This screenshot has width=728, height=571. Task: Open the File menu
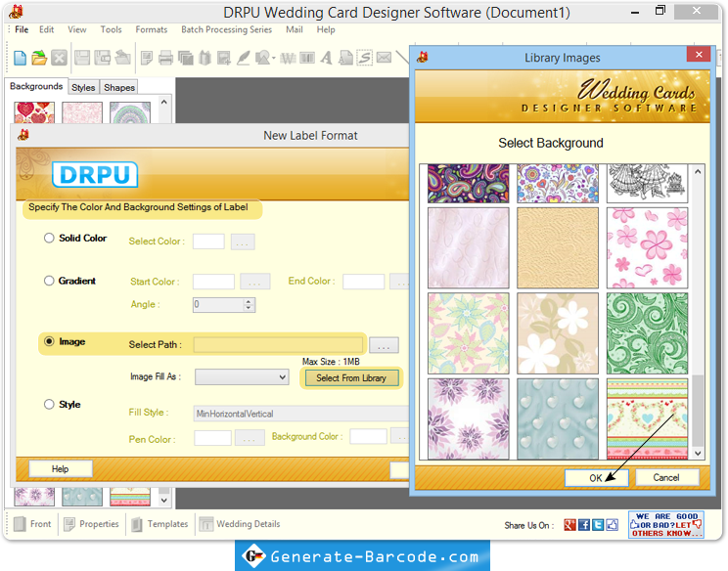(x=22, y=29)
